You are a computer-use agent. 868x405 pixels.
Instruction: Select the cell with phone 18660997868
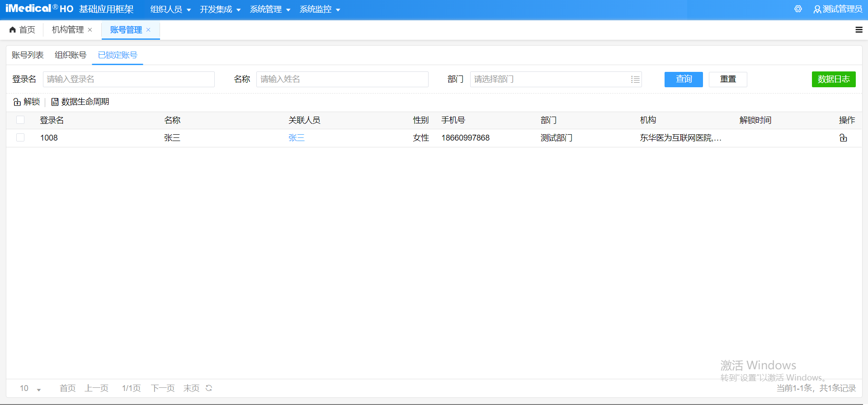point(466,138)
